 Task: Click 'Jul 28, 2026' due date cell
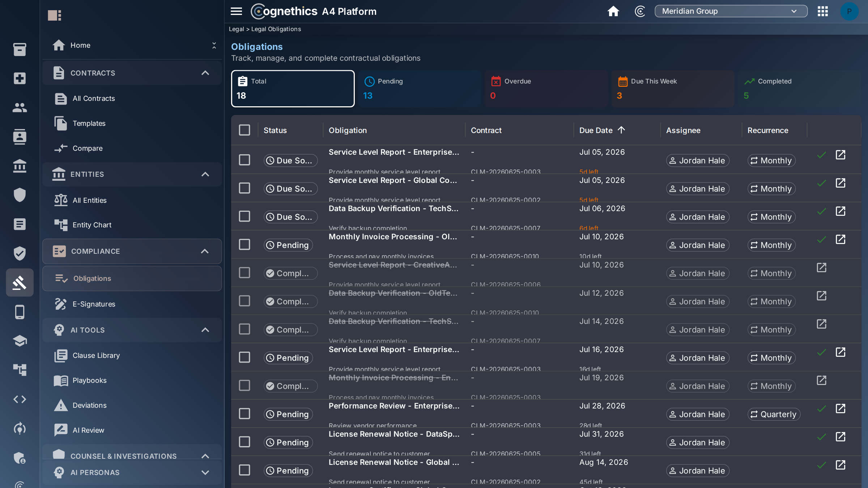[602, 406]
